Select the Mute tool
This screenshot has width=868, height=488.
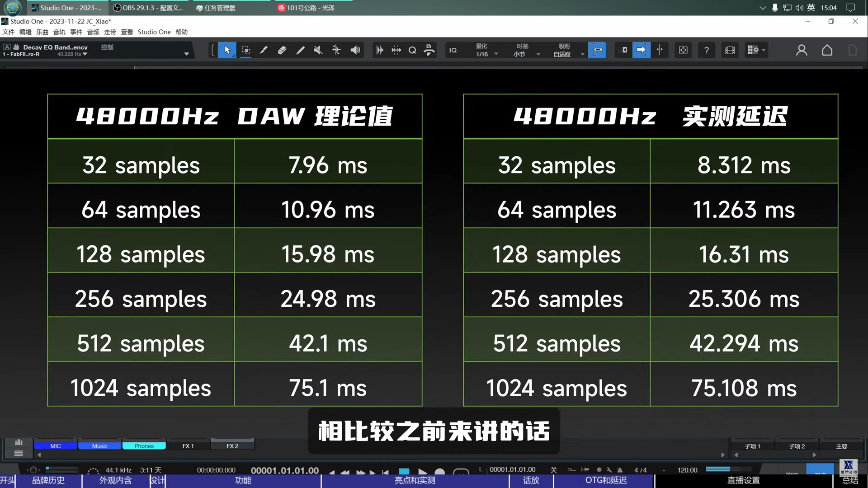point(318,50)
